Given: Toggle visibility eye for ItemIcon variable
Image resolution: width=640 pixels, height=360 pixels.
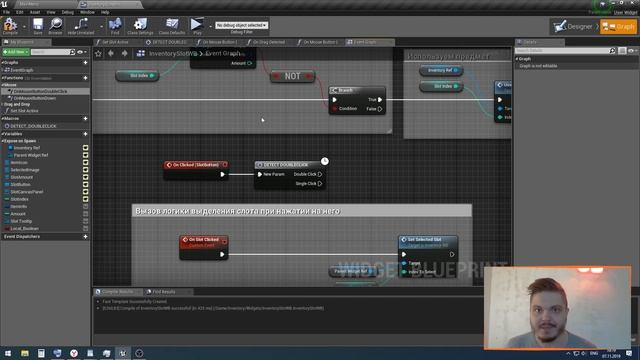Looking at the screenshot, I should pos(85,162).
